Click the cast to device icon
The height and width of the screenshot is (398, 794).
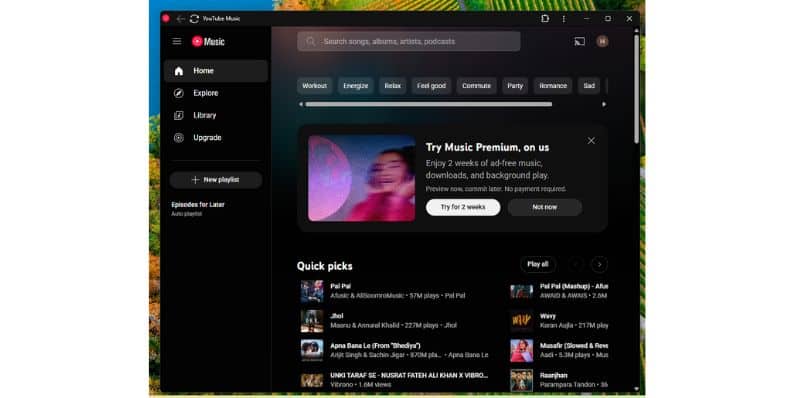click(579, 42)
